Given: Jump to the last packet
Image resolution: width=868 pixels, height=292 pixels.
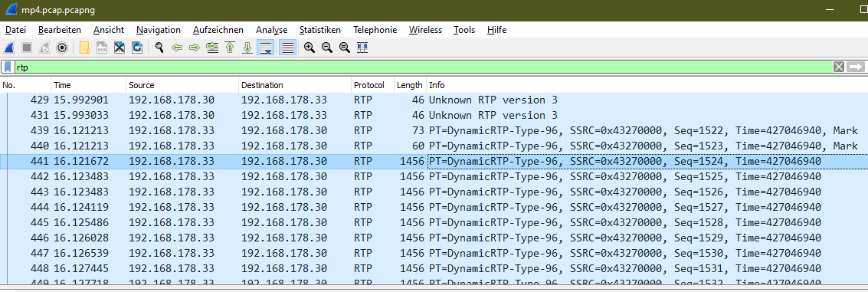Looking at the screenshot, I should point(247,48).
